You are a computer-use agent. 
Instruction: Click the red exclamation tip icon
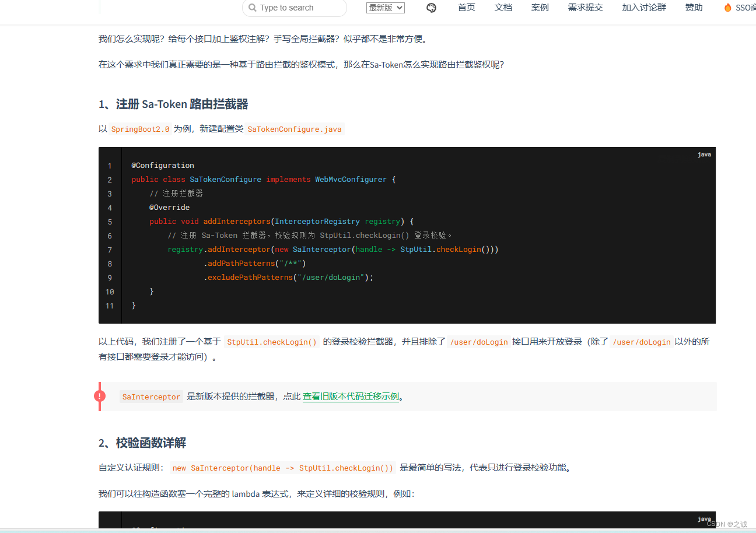click(100, 396)
